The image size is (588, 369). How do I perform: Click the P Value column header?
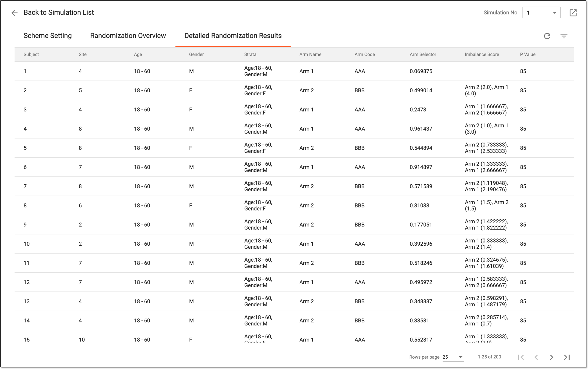[x=528, y=54]
